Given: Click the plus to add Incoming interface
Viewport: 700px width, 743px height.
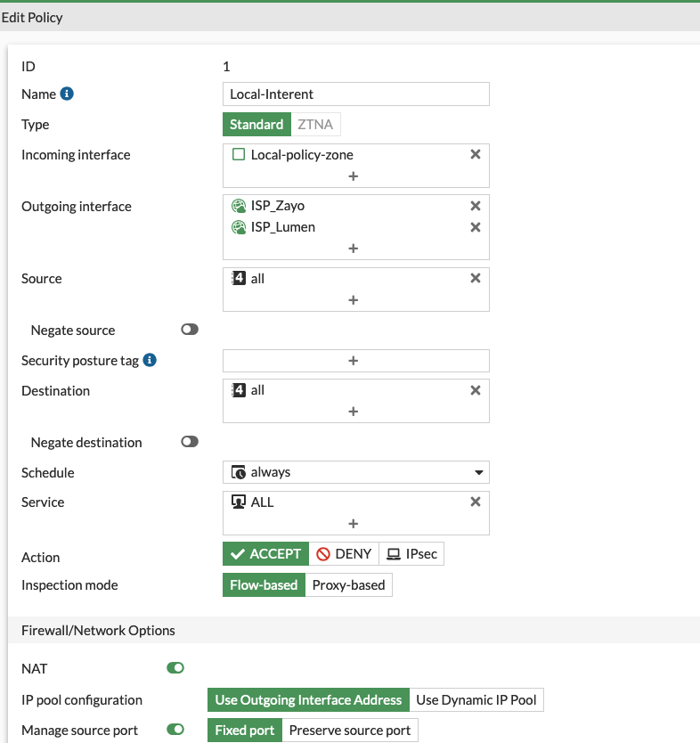Looking at the screenshot, I should click(354, 176).
